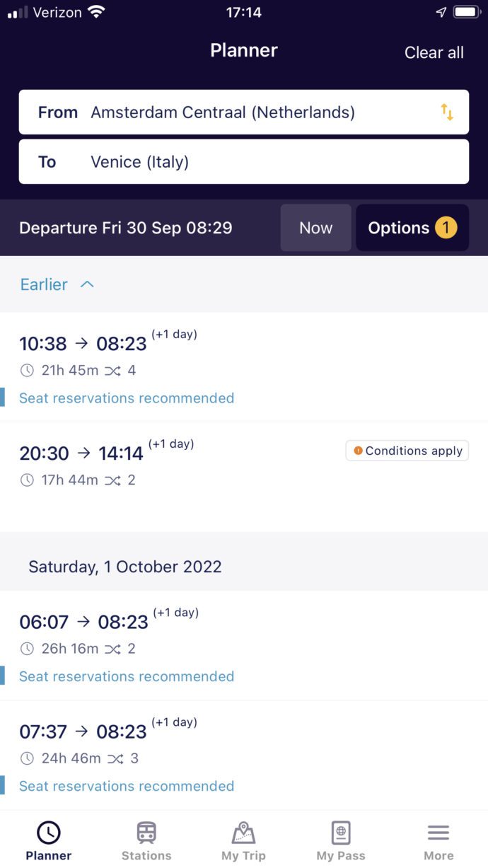This screenshot has width=488, height=868.
Task: Open departure time settings via Departure Fri 30 Sep
Action: coord(127,227)
